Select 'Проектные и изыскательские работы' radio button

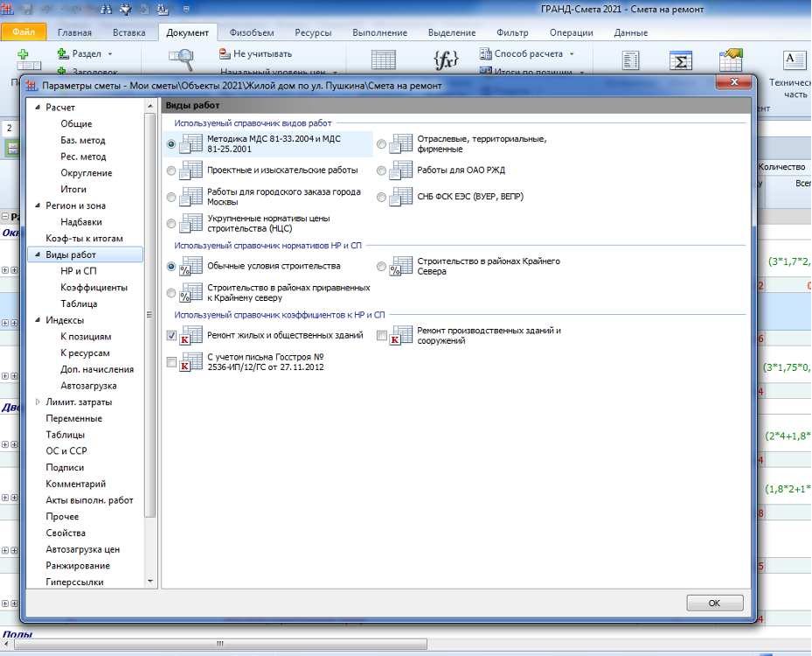170,171
